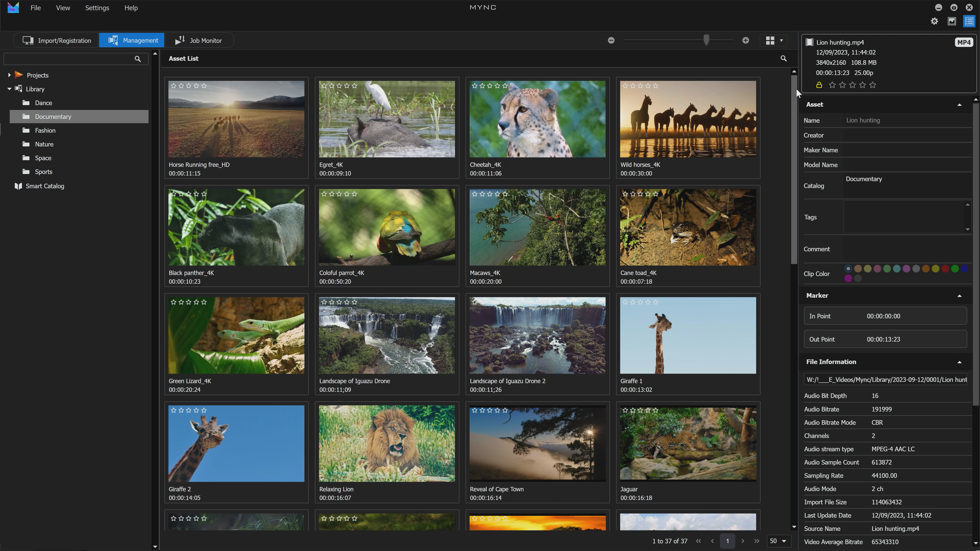Open the thumbnail view mode dropdown
The height and width of the screenshot is (551, 980).
pos(781,40)
